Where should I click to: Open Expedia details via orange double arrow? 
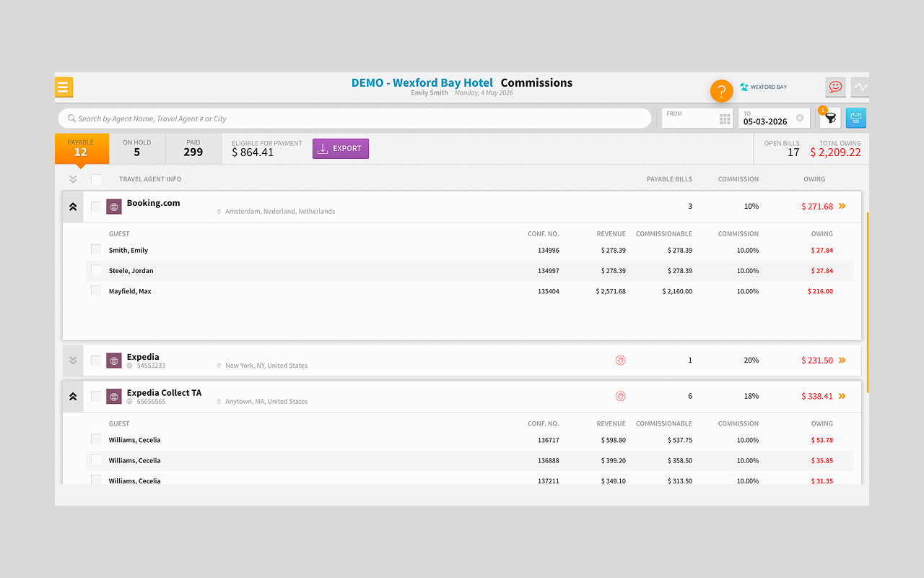842,361
